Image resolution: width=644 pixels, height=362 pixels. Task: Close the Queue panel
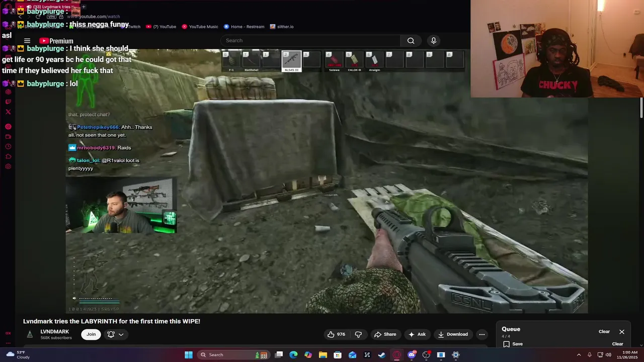click(x=622, y=332)
